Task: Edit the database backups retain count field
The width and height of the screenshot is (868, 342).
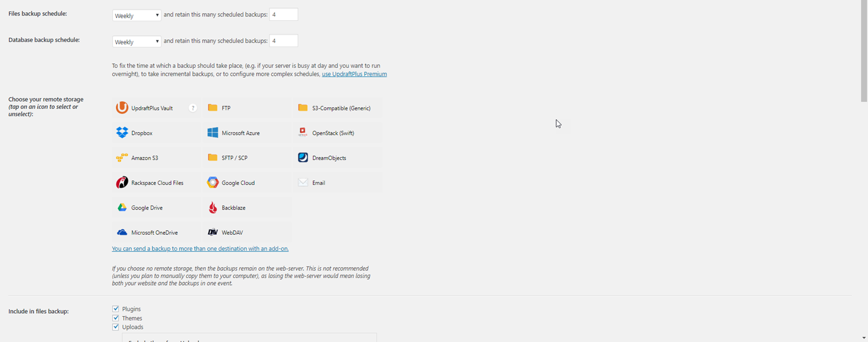Action: [x=284, y=41]
